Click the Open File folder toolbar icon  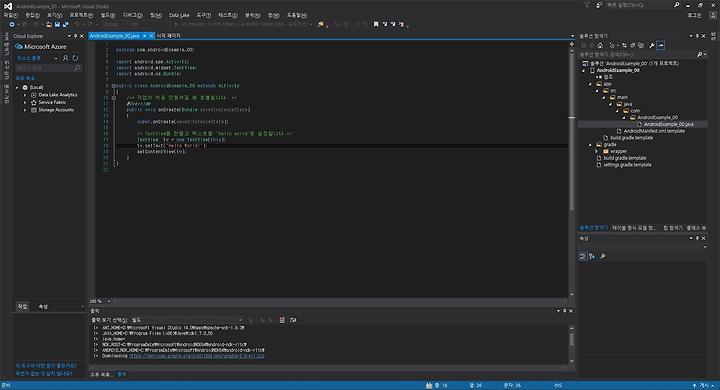(49, 24)
